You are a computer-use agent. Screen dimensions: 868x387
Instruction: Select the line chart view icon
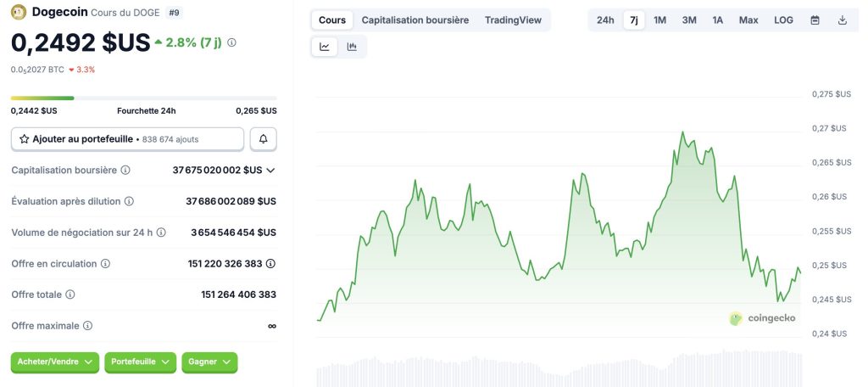pos(325,47)
